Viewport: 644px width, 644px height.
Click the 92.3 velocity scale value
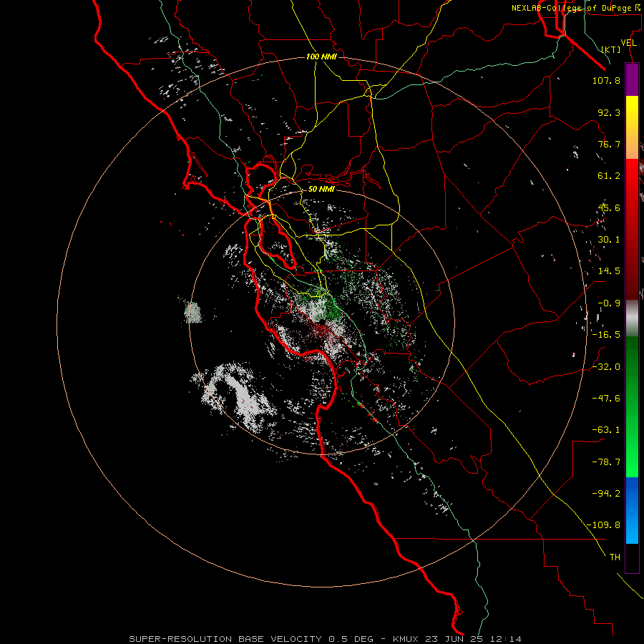click(x=609, y=112)
